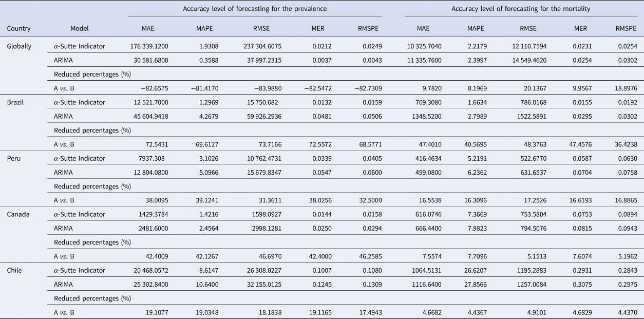
Task: Click the Model column header
Action: 80,29
